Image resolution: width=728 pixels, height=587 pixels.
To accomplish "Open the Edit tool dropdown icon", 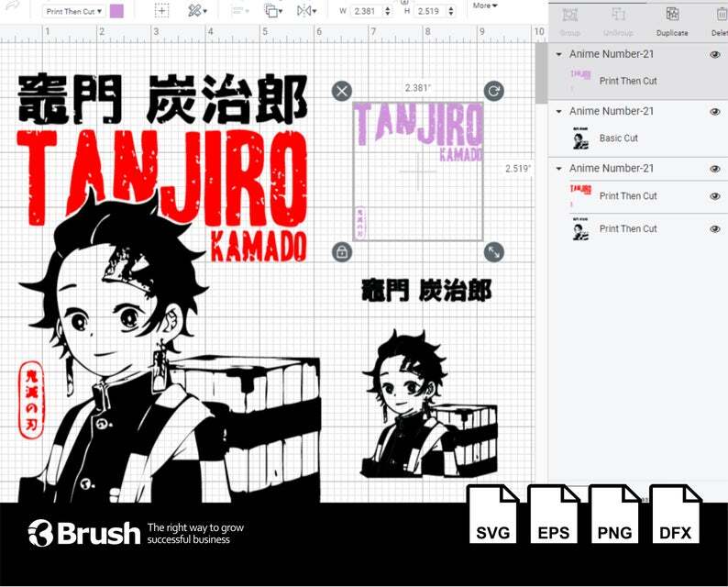I will tap(197, 10).
